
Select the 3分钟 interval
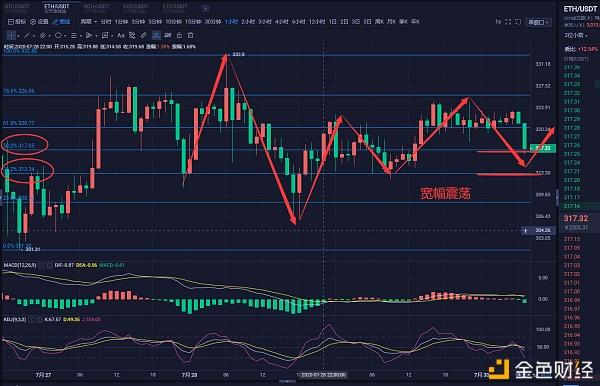coord(138,22)
